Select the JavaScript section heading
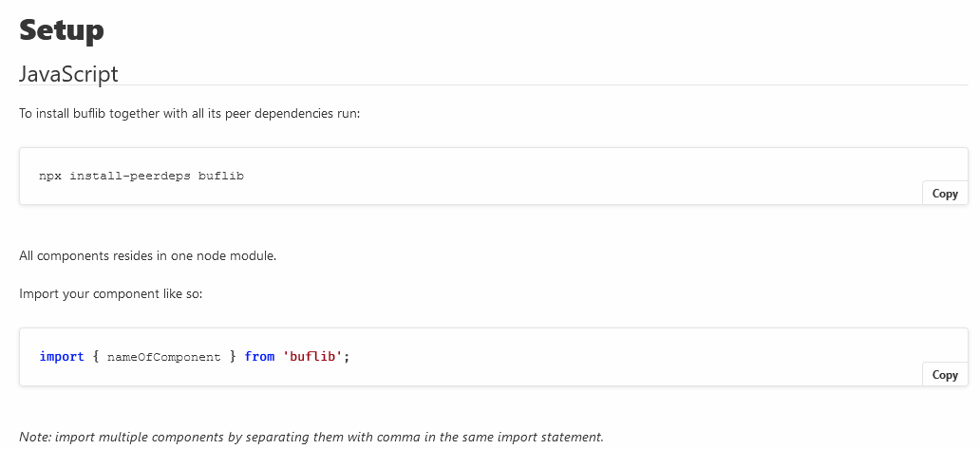 [x=68, y=74]
